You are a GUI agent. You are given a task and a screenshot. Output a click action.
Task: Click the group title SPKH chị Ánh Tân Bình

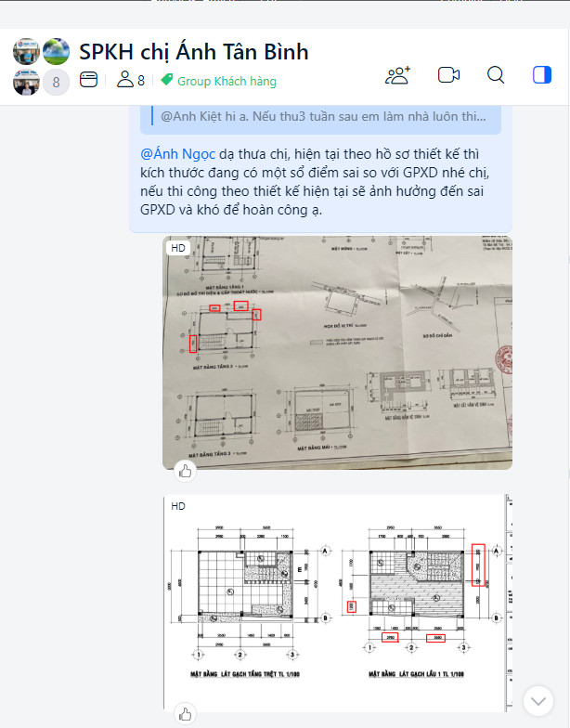193,52
